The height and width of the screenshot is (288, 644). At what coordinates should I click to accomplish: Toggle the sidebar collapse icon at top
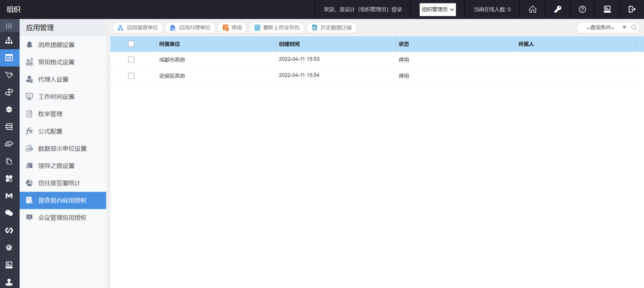coord(9,26)
